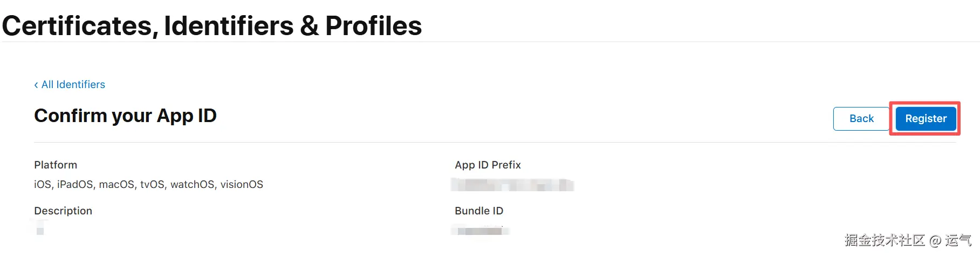980x256 pixels.
Task: Click the Back button
Action: point(861,119)
